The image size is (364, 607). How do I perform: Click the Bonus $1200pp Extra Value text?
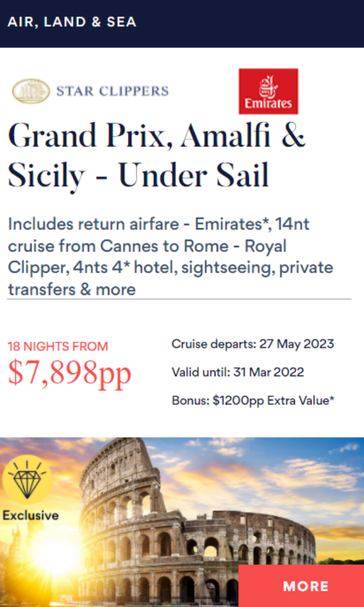click(253, 401)
